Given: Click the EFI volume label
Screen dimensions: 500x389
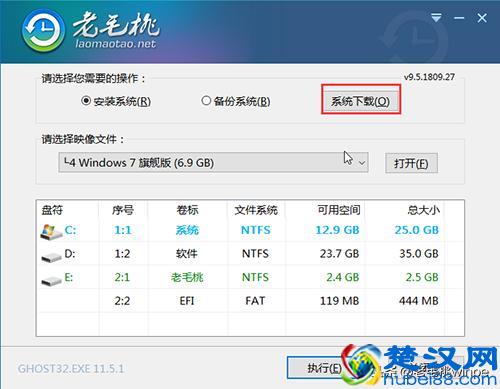Looking at the screenshot, I should coord(187,301).
